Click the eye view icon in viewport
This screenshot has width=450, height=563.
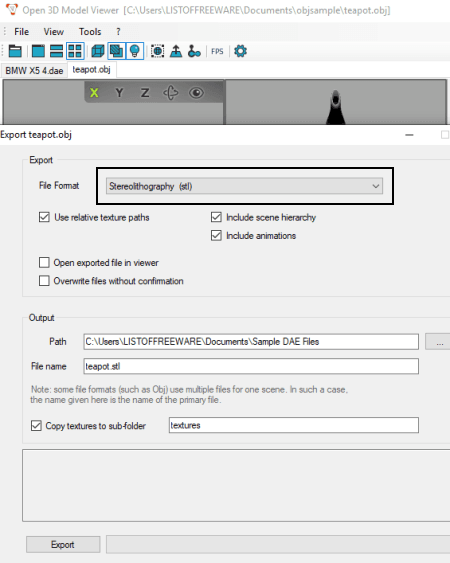point(196,93)
